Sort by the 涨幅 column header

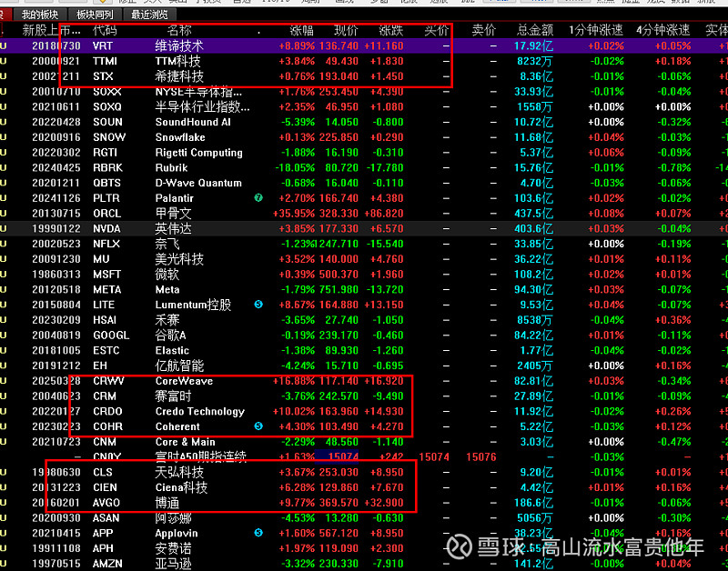point(302,31)
